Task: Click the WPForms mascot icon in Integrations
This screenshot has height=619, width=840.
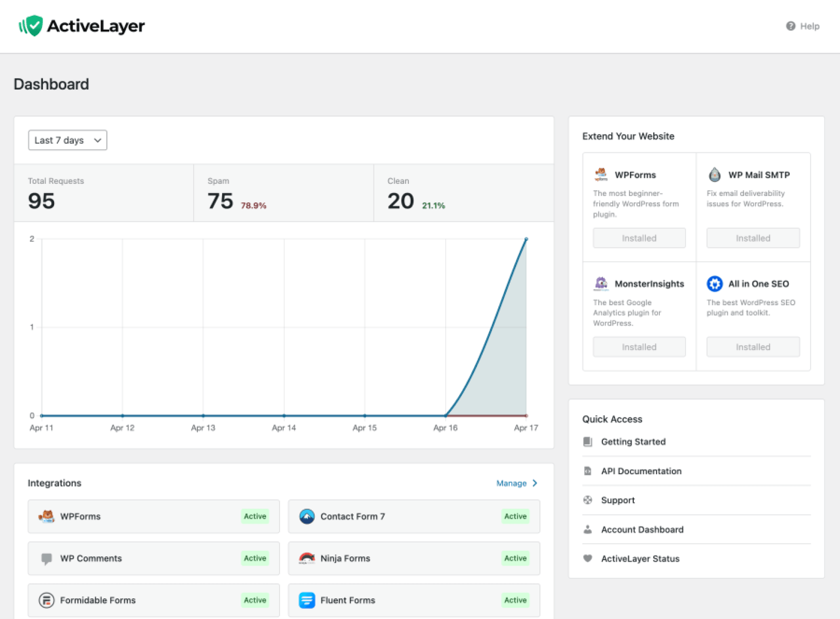Action: 46,516
